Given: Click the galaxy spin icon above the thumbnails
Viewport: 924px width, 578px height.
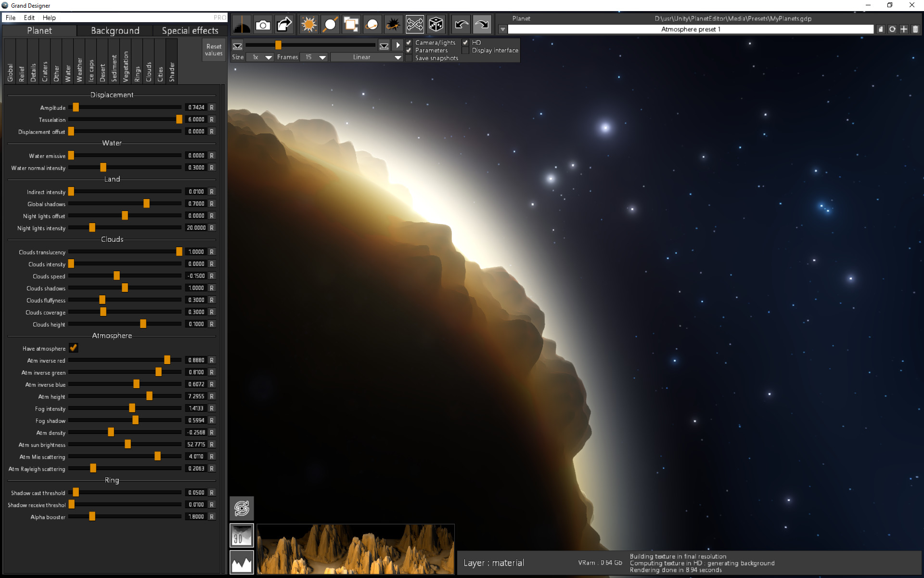Looking at the screenshot, I should point(242,507).
